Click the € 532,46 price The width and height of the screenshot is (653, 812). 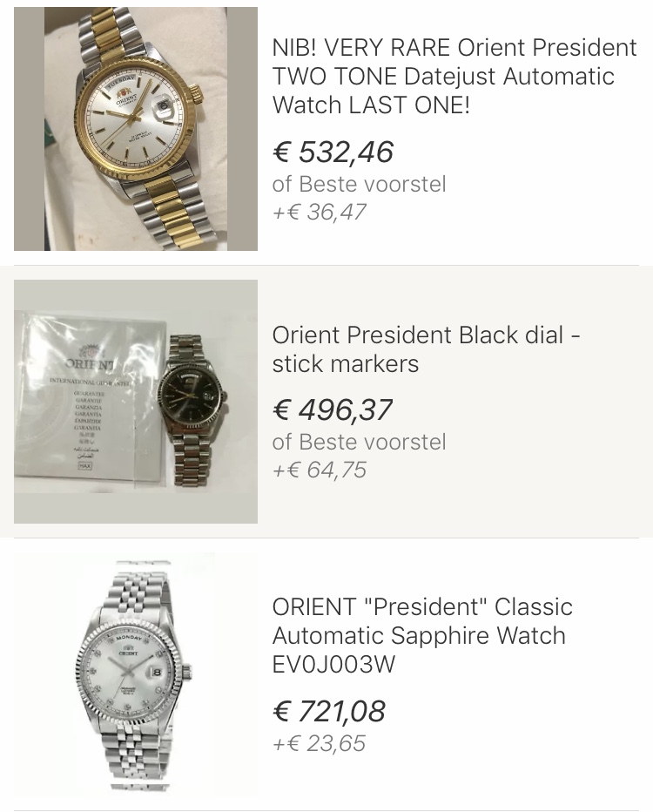tap(333, 152)
